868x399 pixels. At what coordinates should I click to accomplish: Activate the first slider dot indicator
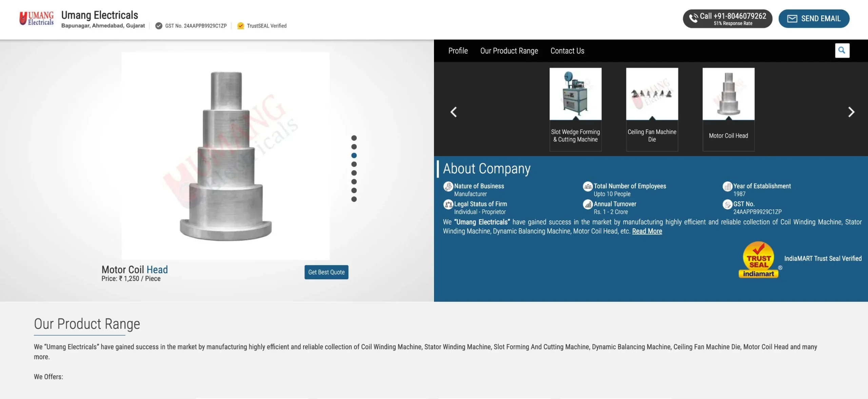click(x=355, y=138)
